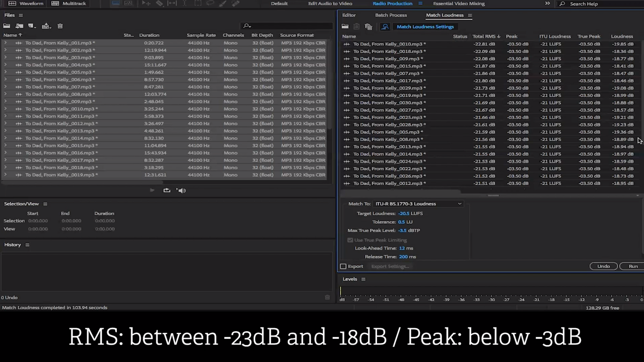Open Radio Production workspace menu
The width and height of the screenshot is (644, 362).
tap(420, 4)
